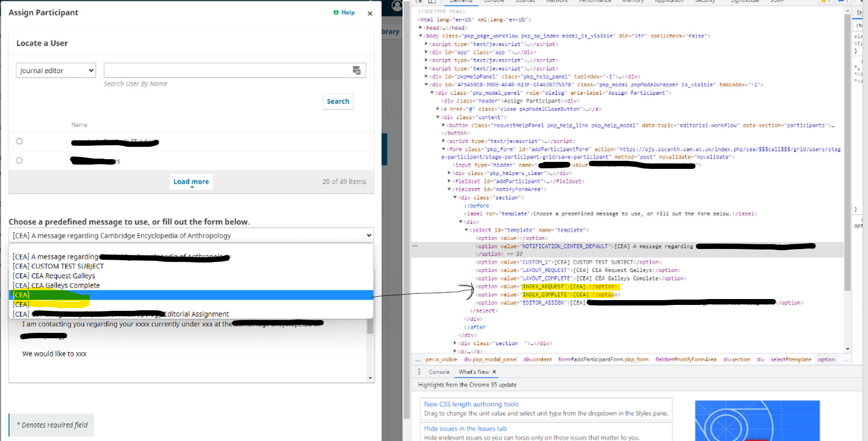The image size is (868, 441).
Task: Collapse the body element in DevTools
Action: click(x=421, y=36)
